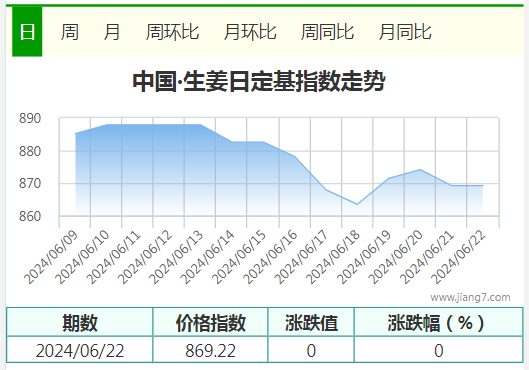Click the 涨跌值 column header
The width and height of the screenshot is (529, 370).
(311, 322)
